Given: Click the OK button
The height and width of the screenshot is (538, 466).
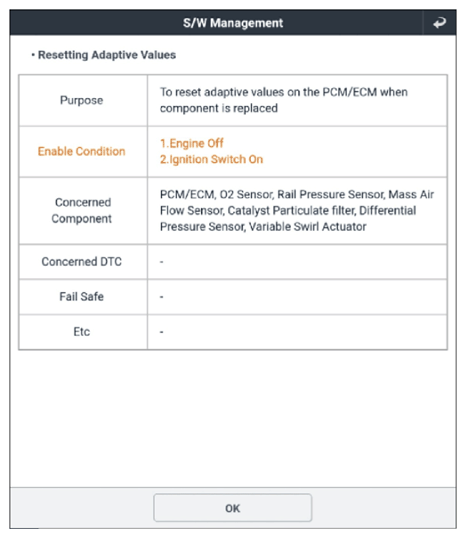Looking at the screenshot, I should tap(233, 508).
